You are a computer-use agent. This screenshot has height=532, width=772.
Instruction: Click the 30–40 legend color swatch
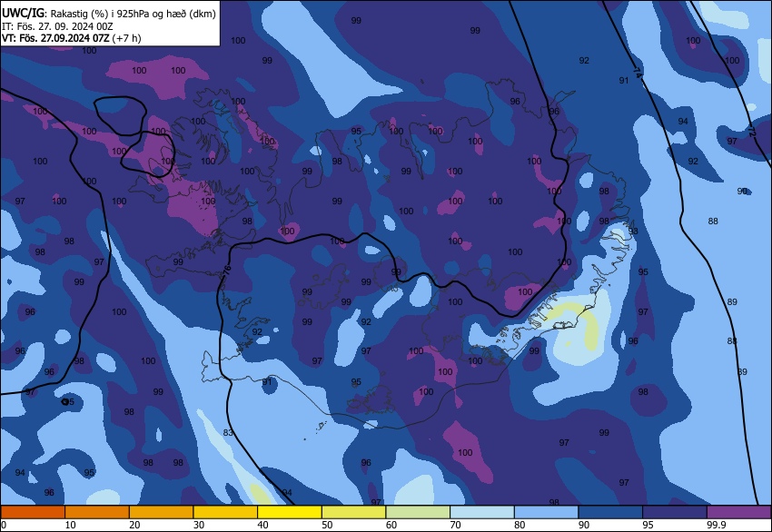225,512
